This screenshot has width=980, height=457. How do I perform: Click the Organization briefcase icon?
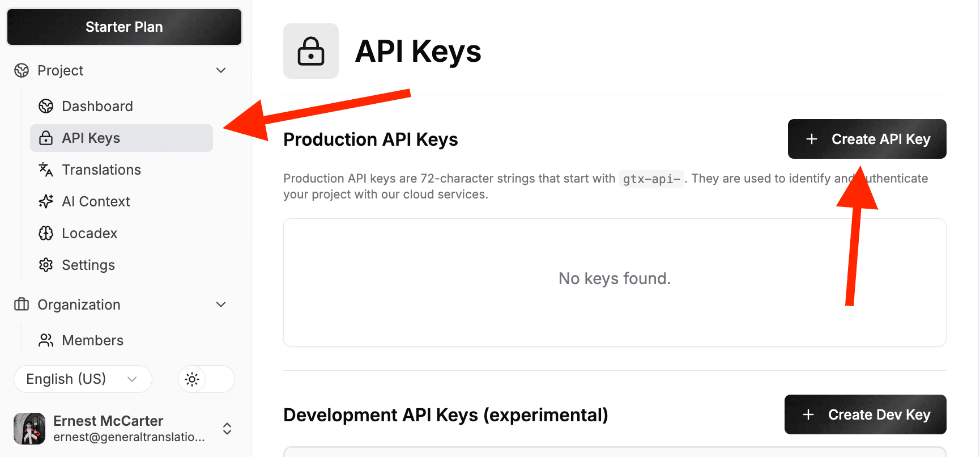pos(22,304)
